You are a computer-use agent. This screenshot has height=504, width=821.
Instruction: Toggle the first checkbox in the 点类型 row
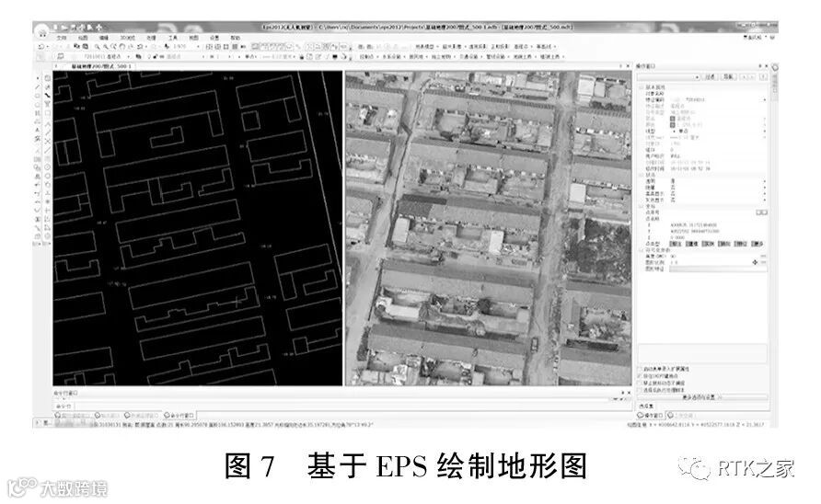pos(672,244)
